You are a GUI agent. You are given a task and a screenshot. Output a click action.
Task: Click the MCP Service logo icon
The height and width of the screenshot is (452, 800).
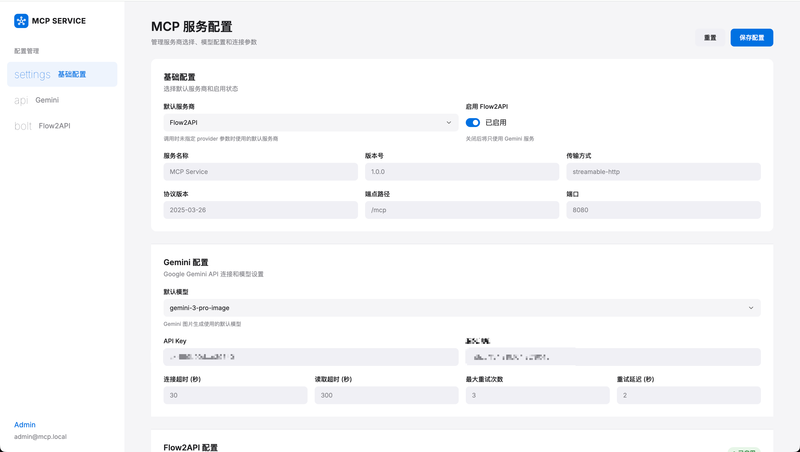click(21, 21)
